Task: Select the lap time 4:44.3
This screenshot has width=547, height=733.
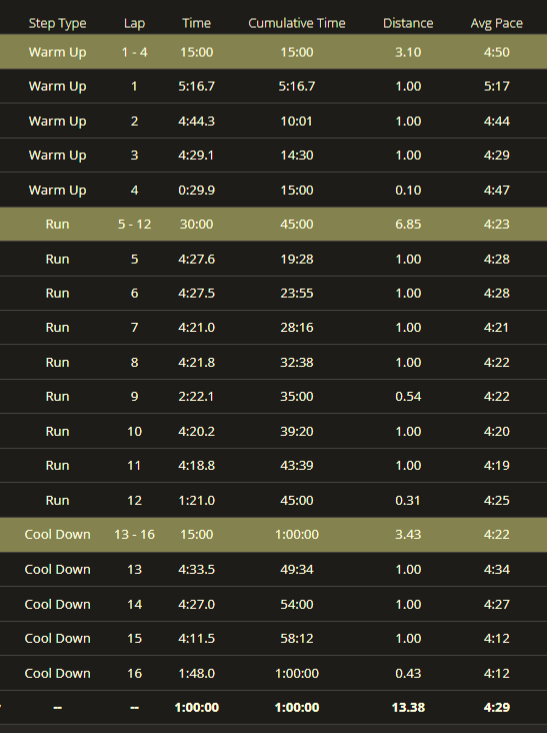Action: [196, 121]
